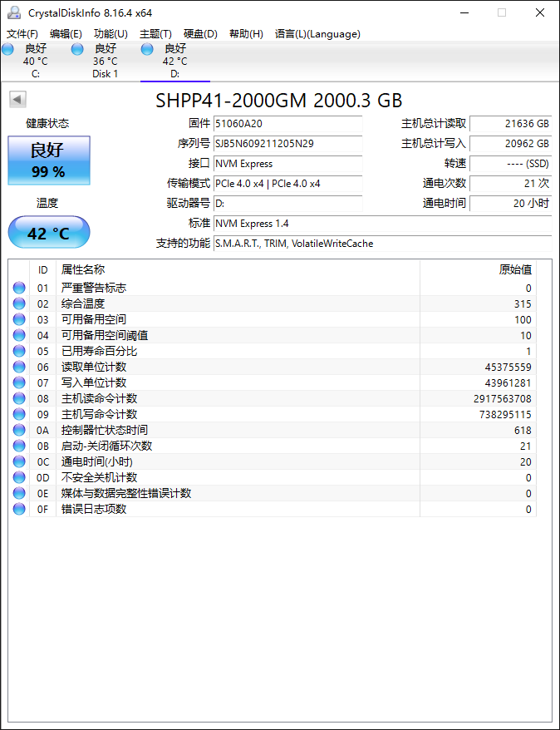This screenshot has height=730, width=560.
Task: Click status orb for Disk 1
Action: (x=77, y=49)
